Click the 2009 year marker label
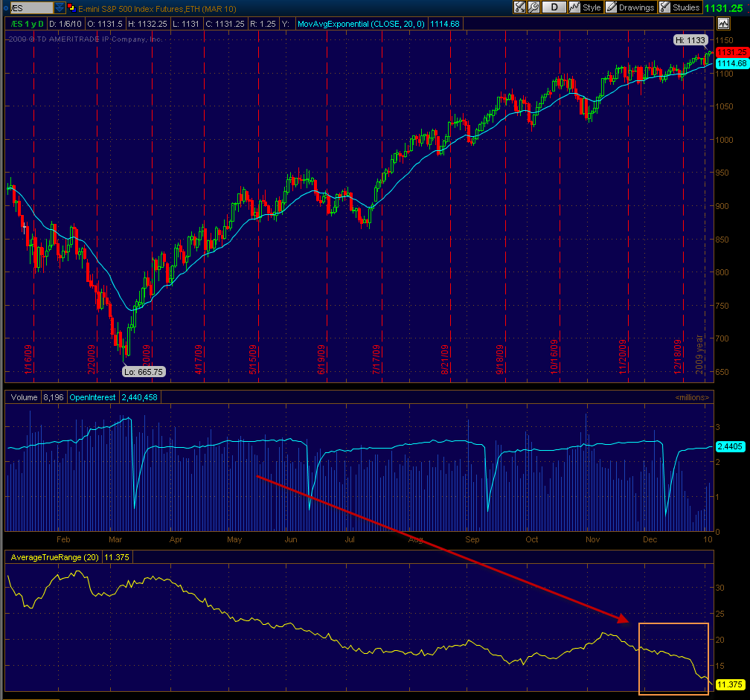The width and height of the screenshot is (750, 700). click(699, 355)
